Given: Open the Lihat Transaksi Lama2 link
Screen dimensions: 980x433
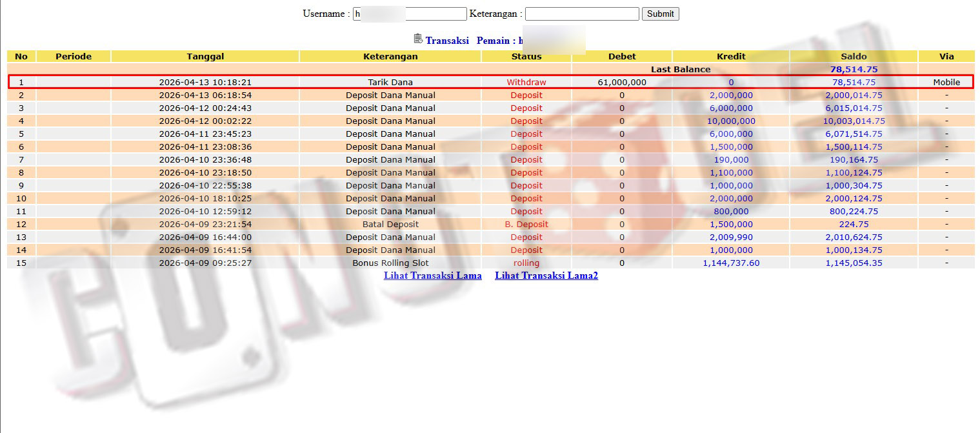Looking at the screenshot, I should coord(546,276).
